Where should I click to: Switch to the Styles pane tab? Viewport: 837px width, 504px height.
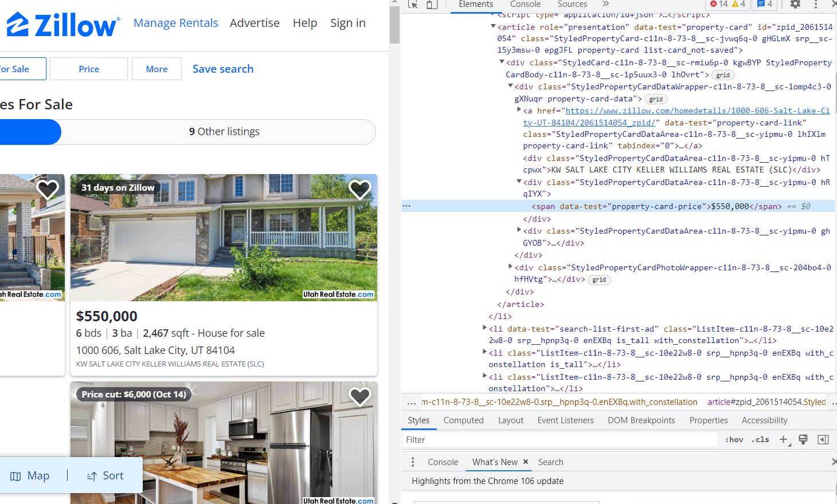point(418,420)
